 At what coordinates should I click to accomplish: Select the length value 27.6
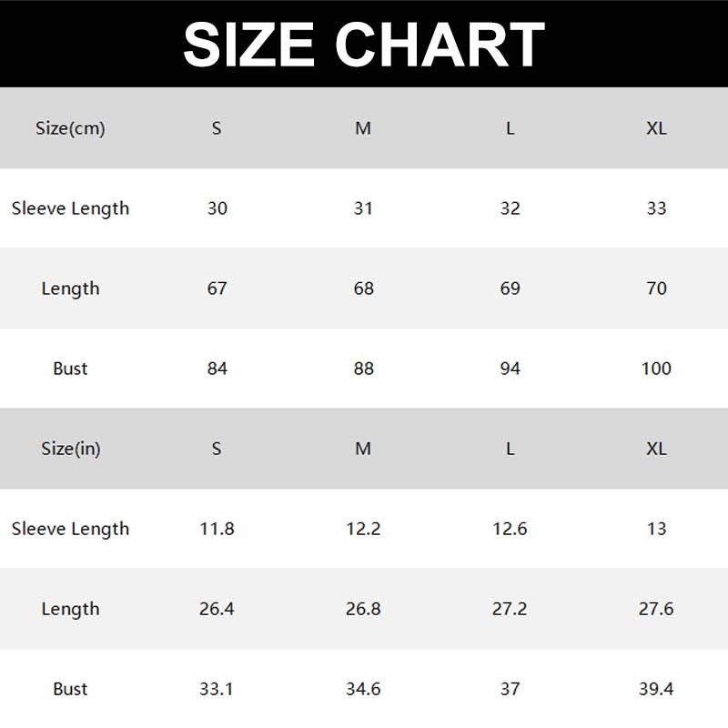click(x=656, y=609)
